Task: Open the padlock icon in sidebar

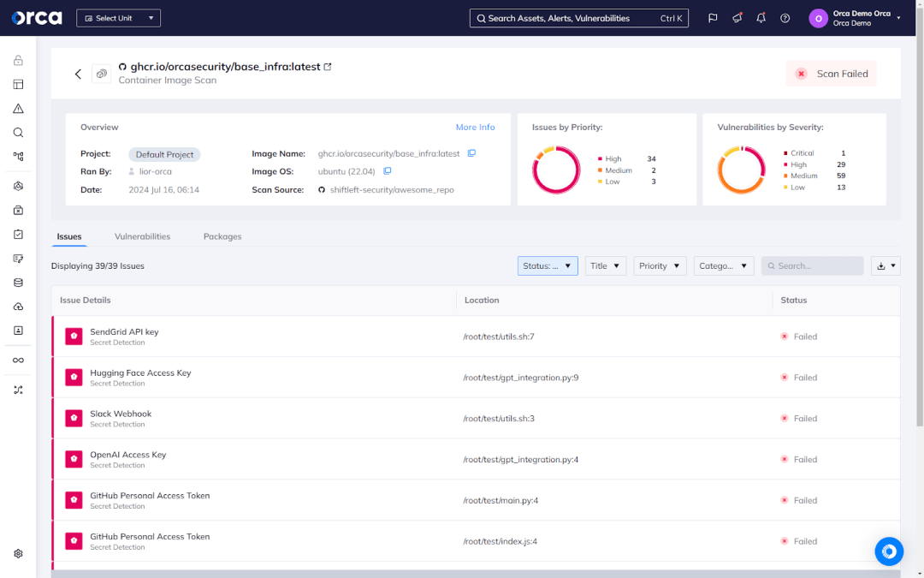Action: [18, 60]
